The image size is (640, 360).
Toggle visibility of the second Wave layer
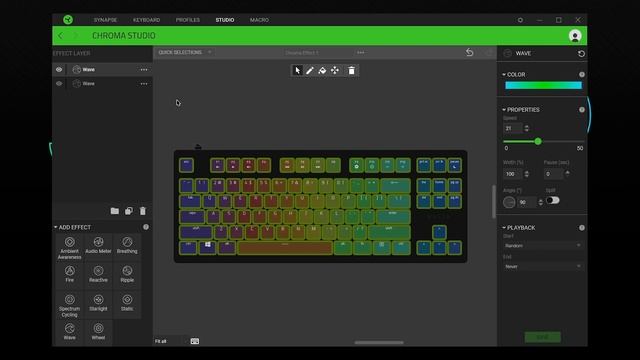coord(59,84)
